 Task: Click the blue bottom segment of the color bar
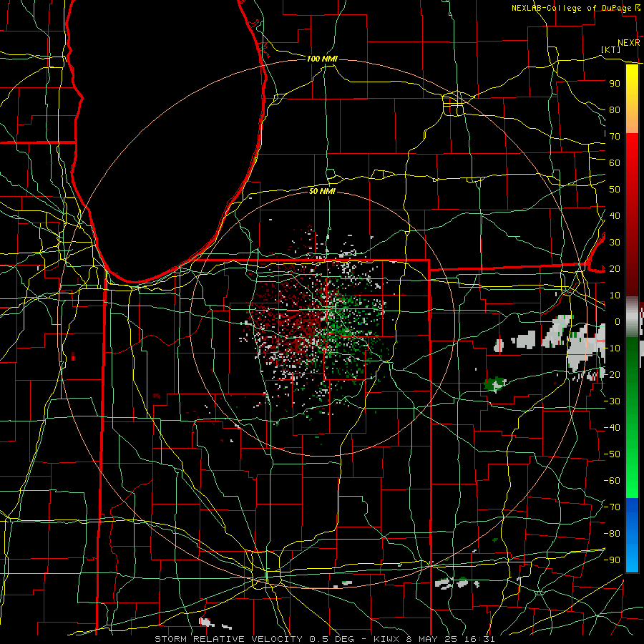632,535
